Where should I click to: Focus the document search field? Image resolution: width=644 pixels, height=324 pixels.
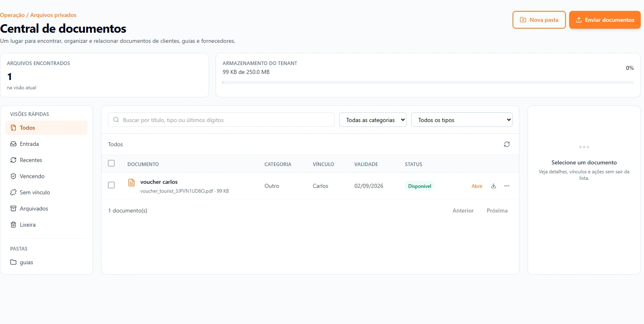pyautogui.click(x=221, y=120)
